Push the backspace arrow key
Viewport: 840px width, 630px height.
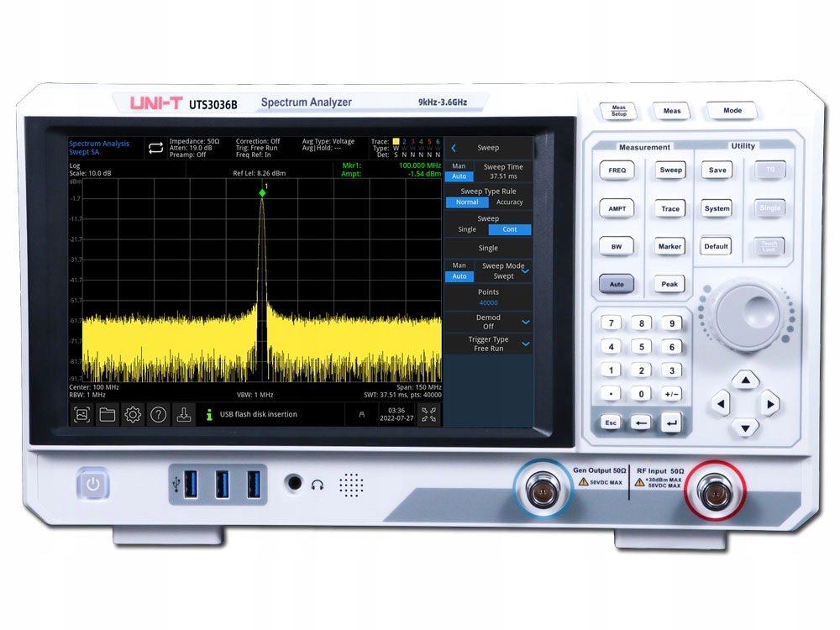point(641,423)
